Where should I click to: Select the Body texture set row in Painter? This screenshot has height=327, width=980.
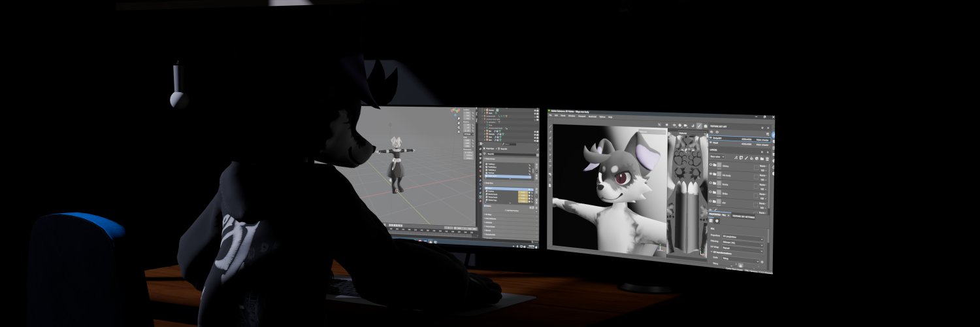(740, 139)
